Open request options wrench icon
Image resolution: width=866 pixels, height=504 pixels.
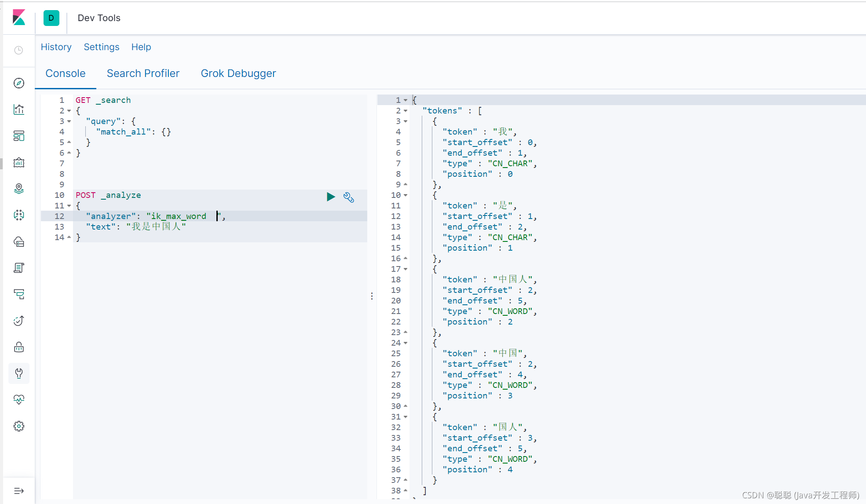tap(349, 197)
